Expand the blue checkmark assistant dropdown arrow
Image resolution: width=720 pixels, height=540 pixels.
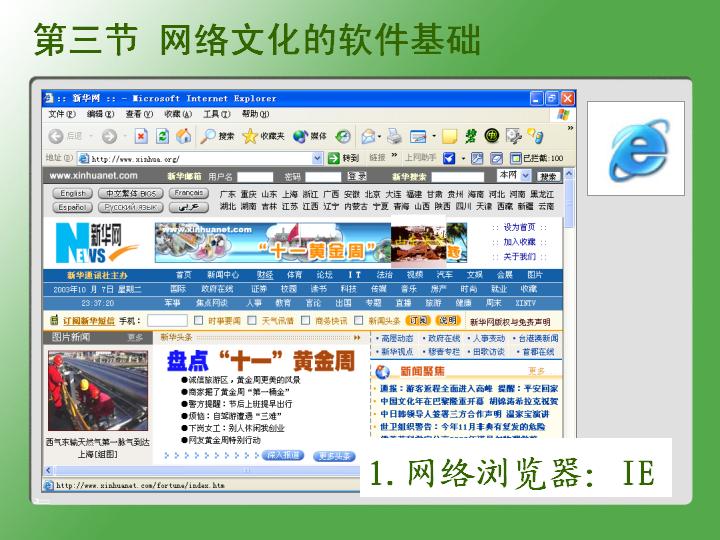tap(463, 159)
